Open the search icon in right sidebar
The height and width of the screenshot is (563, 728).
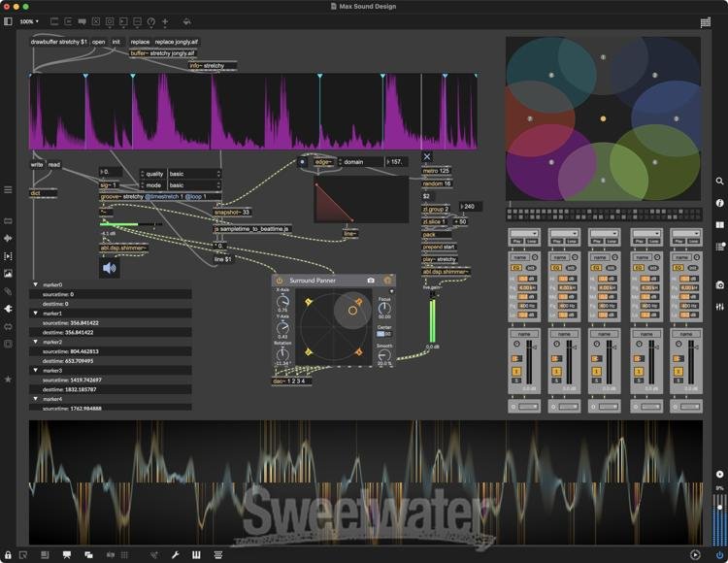click(x=719, y=182)
